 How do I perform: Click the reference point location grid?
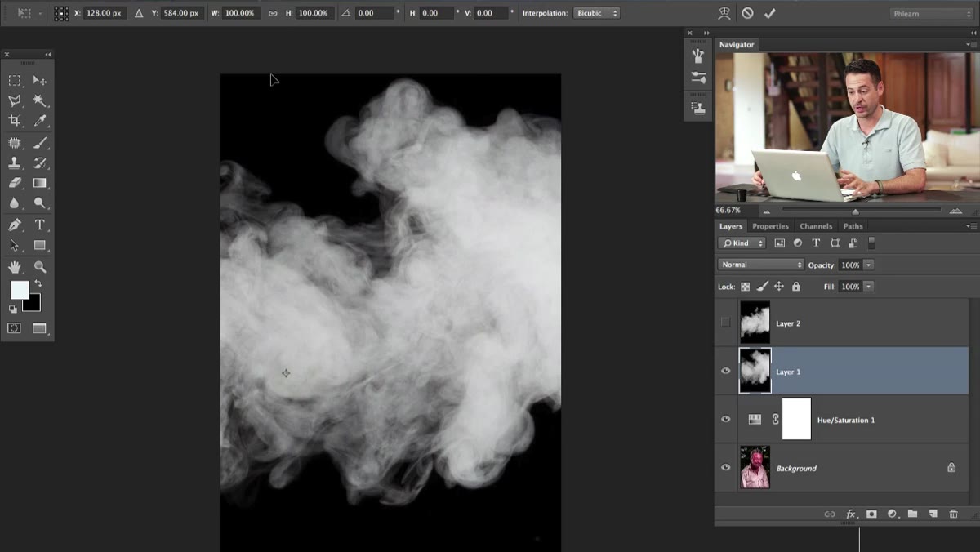(61, 13)
